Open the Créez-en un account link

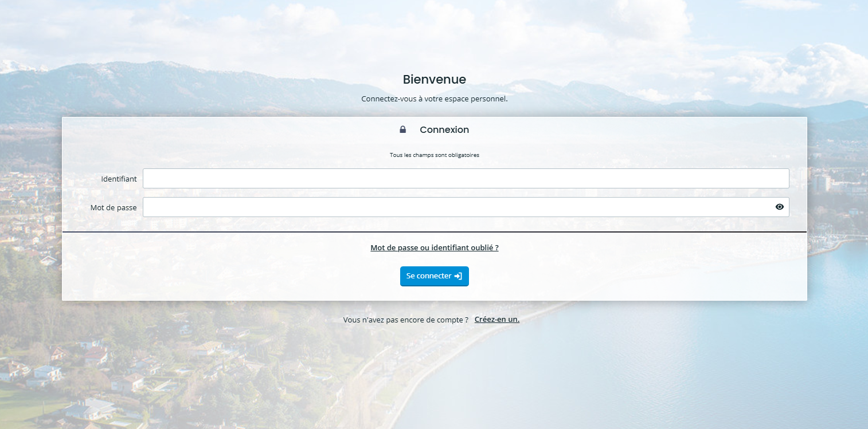(x=497, y=320)
